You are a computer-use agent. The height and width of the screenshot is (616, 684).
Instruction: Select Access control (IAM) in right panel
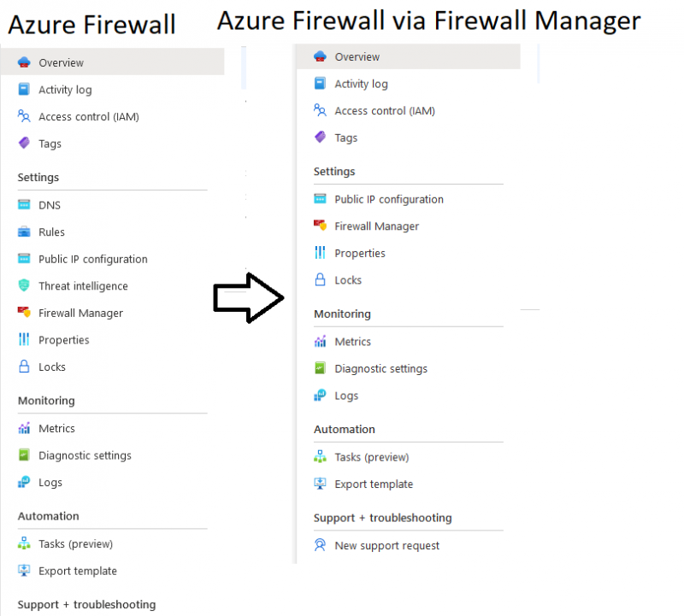(386, 110)
